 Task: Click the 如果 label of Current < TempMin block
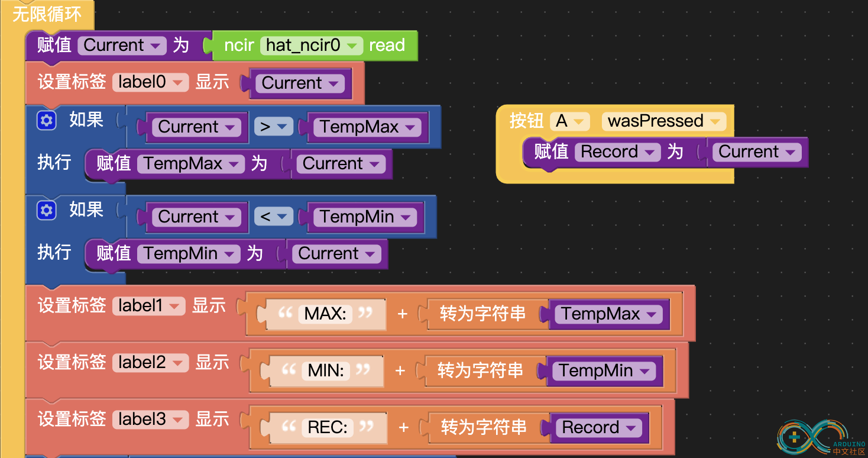pyautogui.click(x=86, y=210)
